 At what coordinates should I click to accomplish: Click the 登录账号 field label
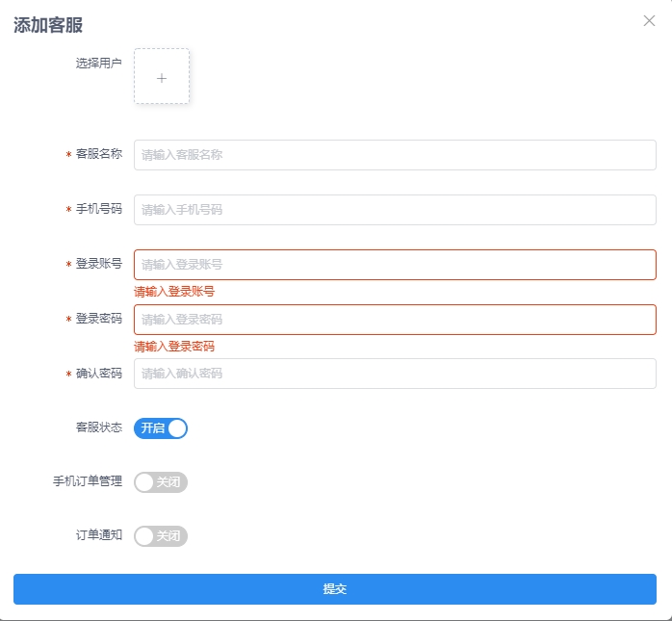tap(99, 264)
